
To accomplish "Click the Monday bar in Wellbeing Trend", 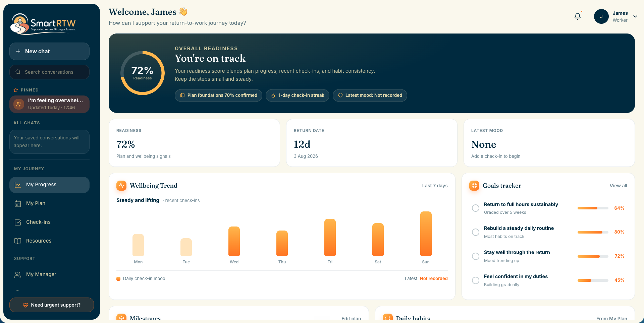I will (x=138, y=245).
